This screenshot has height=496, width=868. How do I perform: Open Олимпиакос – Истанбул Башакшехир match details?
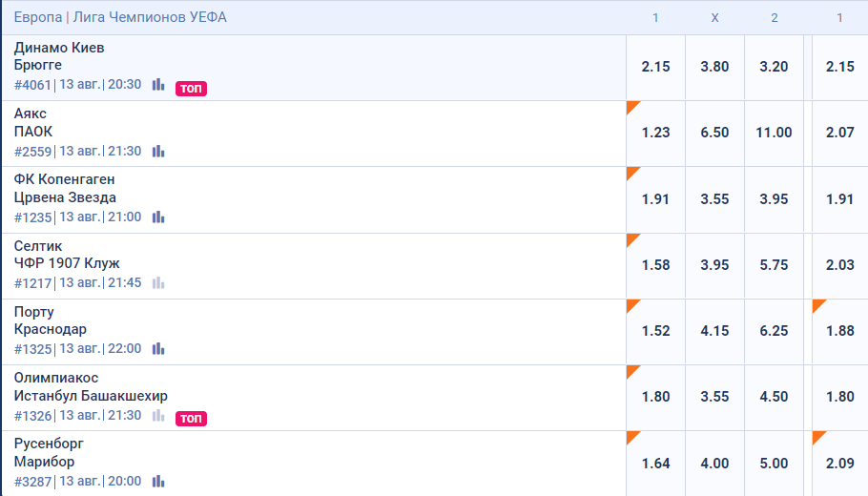pos(91,386)
